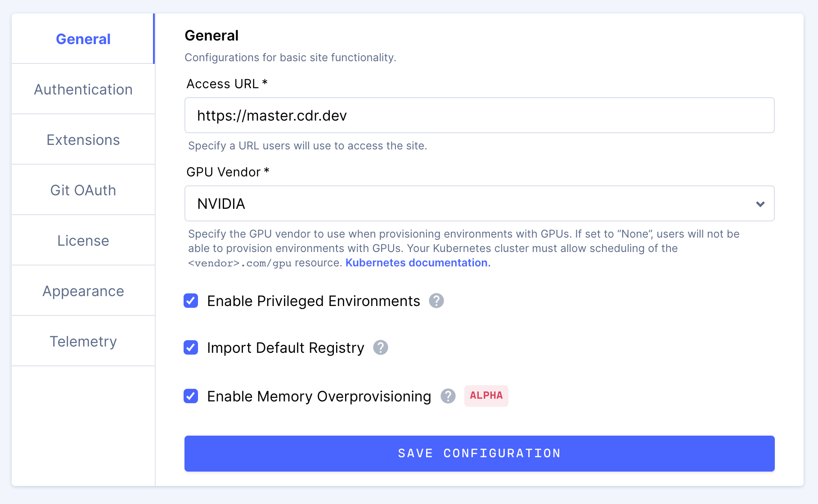The width and height of the screenshot is (818, 504).
Task: Disable Memory Overprovisioning checkbox
Action: pyautogui.click(x=191, y=396)
